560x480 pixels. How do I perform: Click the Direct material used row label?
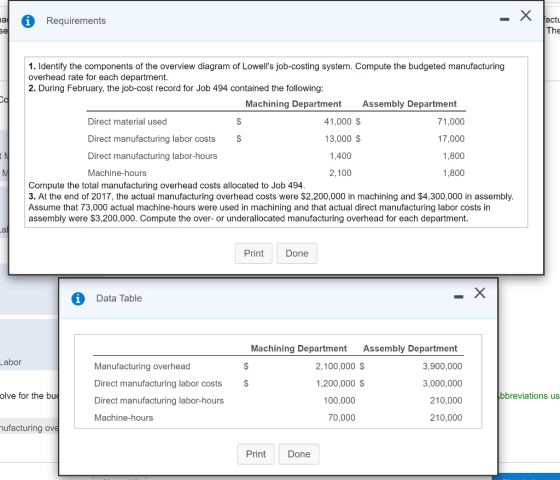click(127, 122)
